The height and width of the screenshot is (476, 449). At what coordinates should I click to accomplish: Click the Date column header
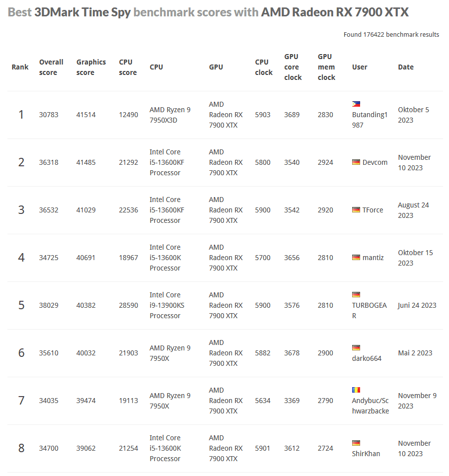[406, 67]
